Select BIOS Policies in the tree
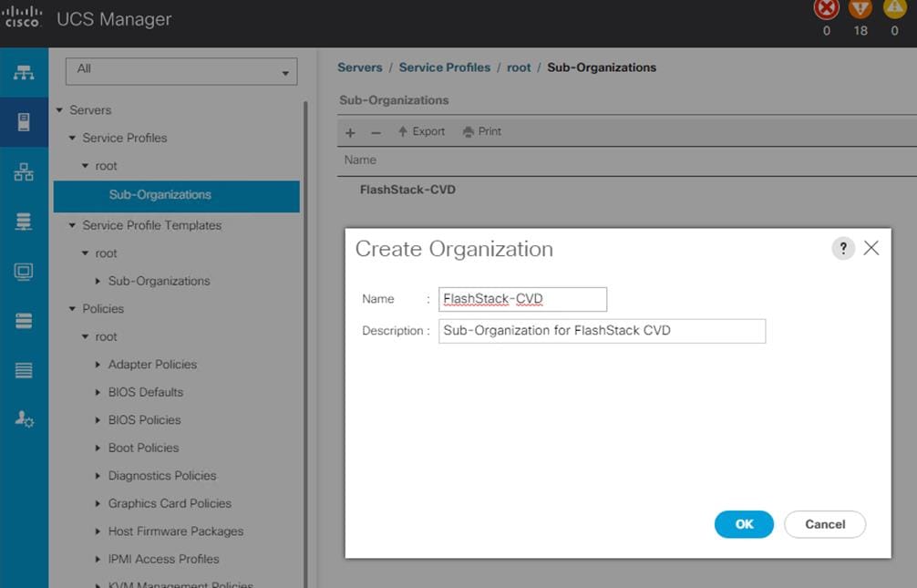 (144, 420)
